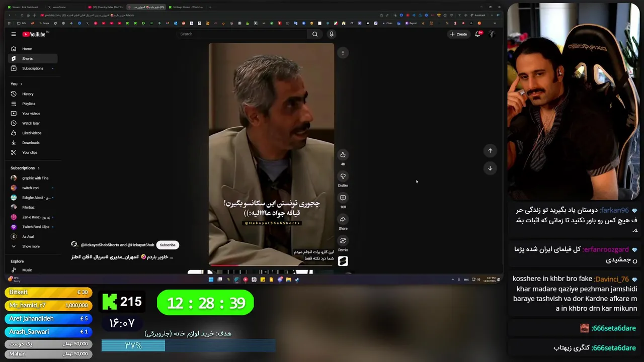Open the taskbar weather widget
644x362 pixels.
14,279
